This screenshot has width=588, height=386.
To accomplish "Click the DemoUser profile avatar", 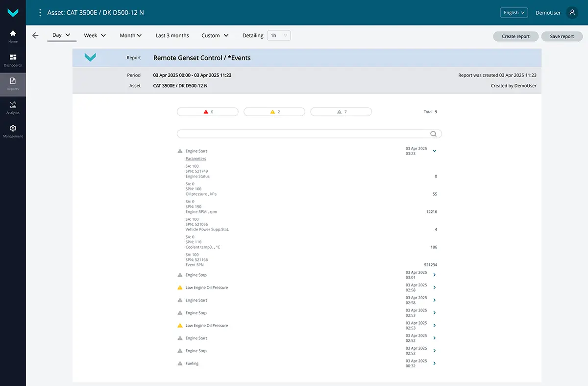I will (572, 13).
